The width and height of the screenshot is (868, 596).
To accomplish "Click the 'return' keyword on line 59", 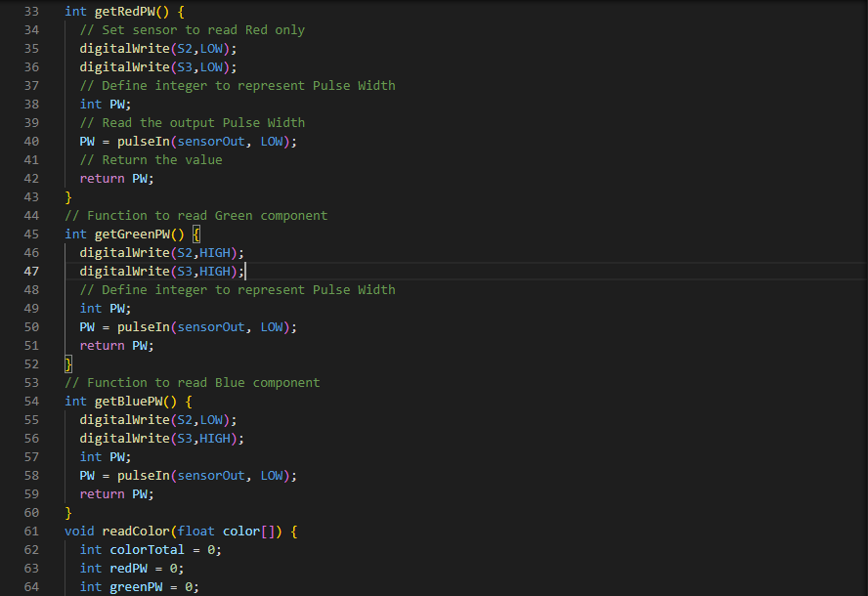I will [x=102, y=494].
